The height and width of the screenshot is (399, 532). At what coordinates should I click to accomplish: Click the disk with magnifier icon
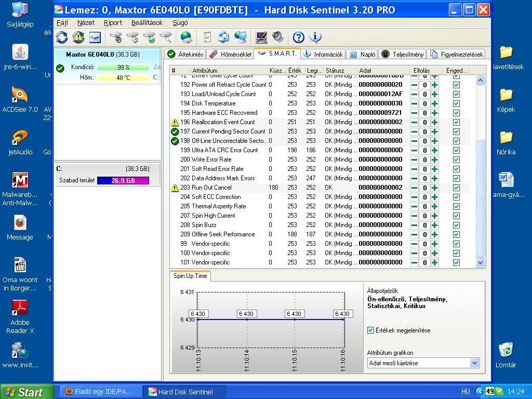pos(166,37)
